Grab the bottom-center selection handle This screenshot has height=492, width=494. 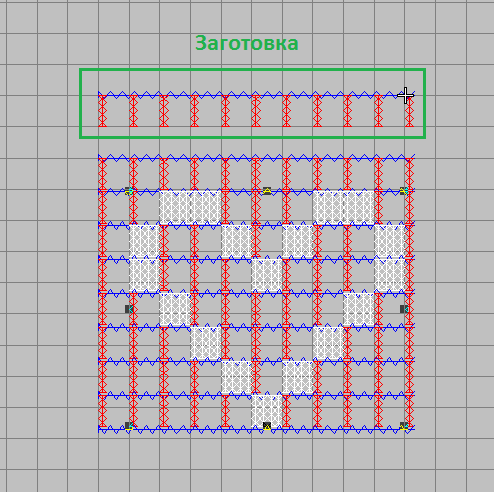coord(267,426)
